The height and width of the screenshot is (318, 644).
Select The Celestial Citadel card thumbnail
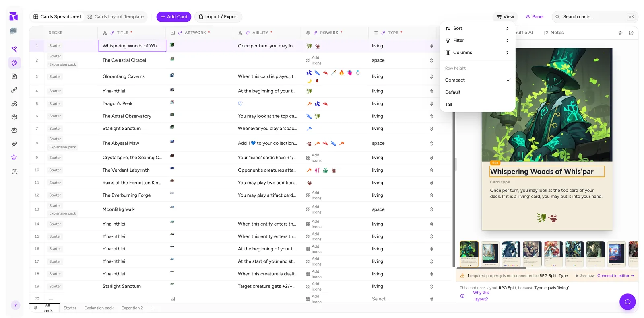point(490,254)
